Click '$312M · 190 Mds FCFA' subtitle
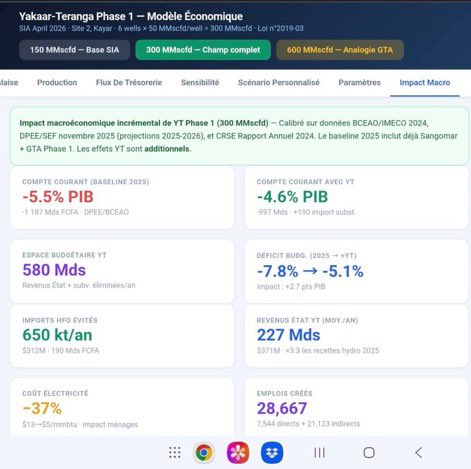 point(61,350)
